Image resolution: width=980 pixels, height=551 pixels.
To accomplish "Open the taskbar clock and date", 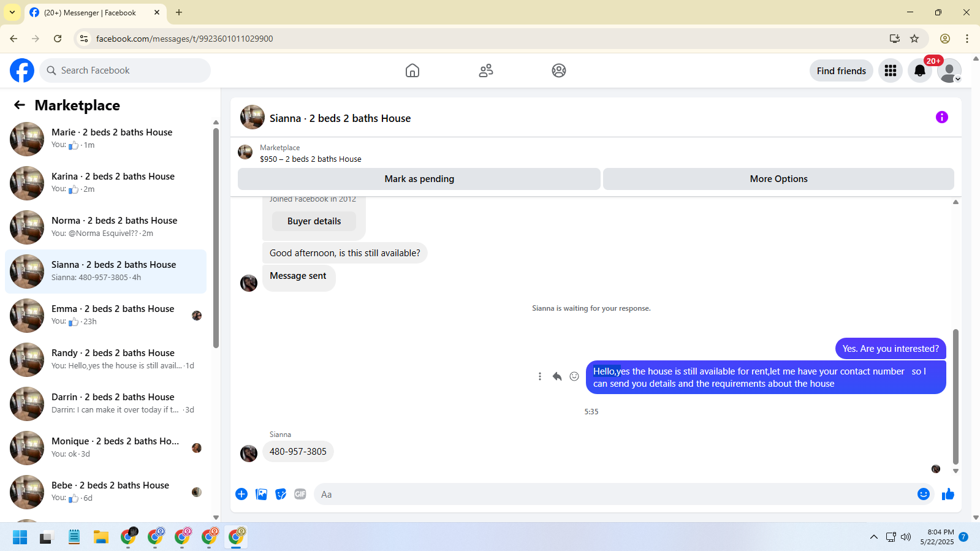I will coord(937,537).
